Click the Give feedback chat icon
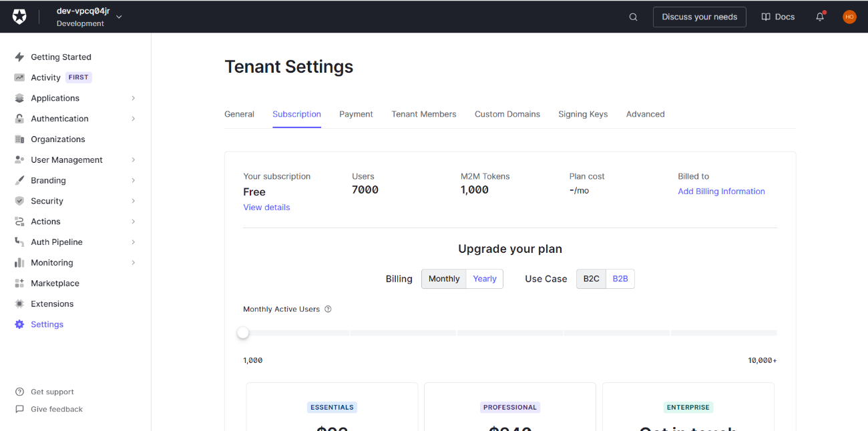The image size is (868, 431). [19, 409]
